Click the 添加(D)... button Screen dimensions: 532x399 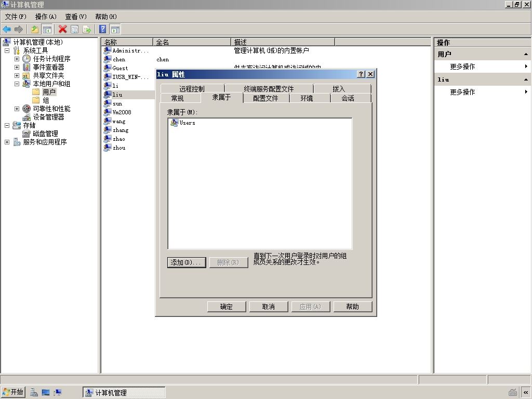click(x=187, y=262)
